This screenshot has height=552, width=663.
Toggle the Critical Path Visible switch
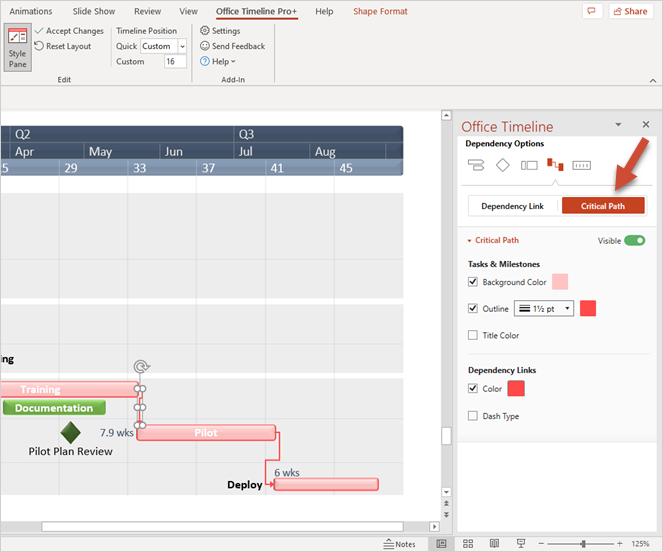point(634,241)
